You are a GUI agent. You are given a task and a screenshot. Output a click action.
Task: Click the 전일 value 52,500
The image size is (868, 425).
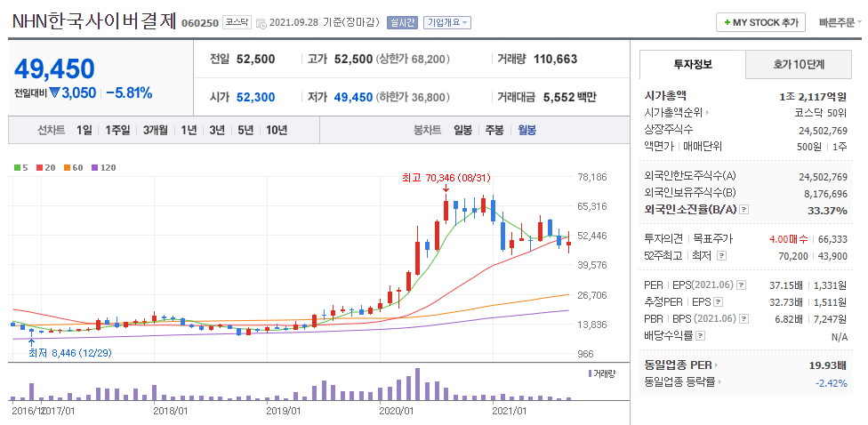click(x=256, y=60)
